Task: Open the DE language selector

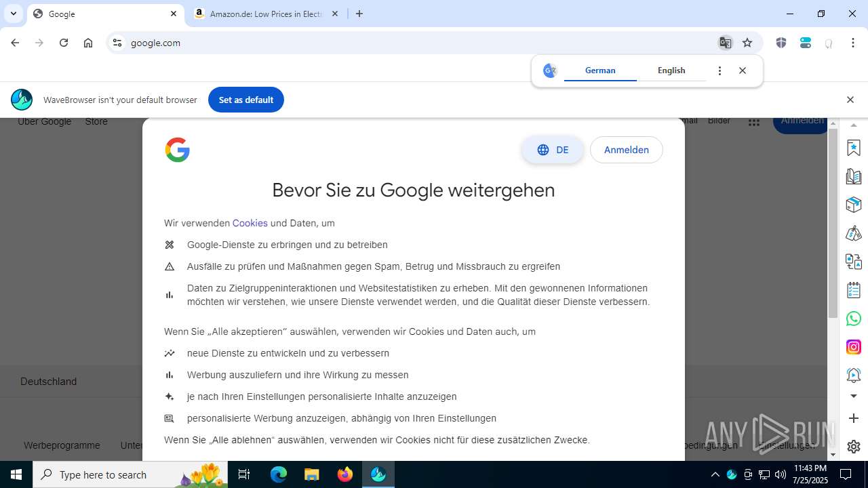Action: [553, 150]
